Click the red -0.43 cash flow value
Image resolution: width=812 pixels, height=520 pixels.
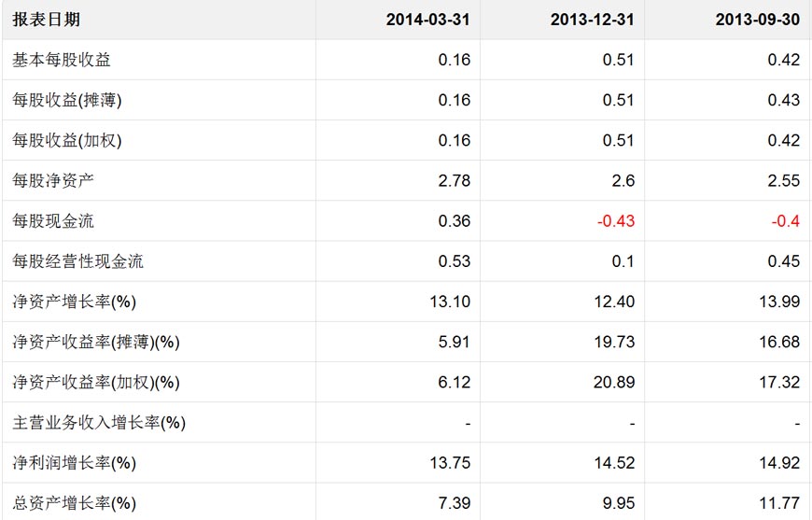click(x=615, y=221)
